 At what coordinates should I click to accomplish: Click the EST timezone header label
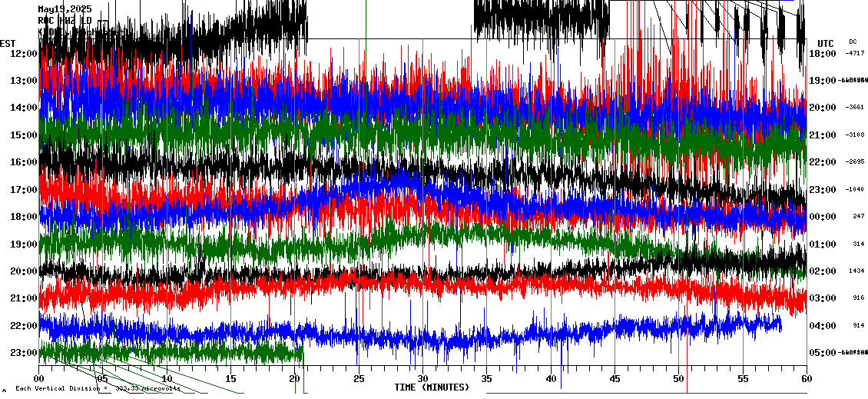(x=8, y=43)
